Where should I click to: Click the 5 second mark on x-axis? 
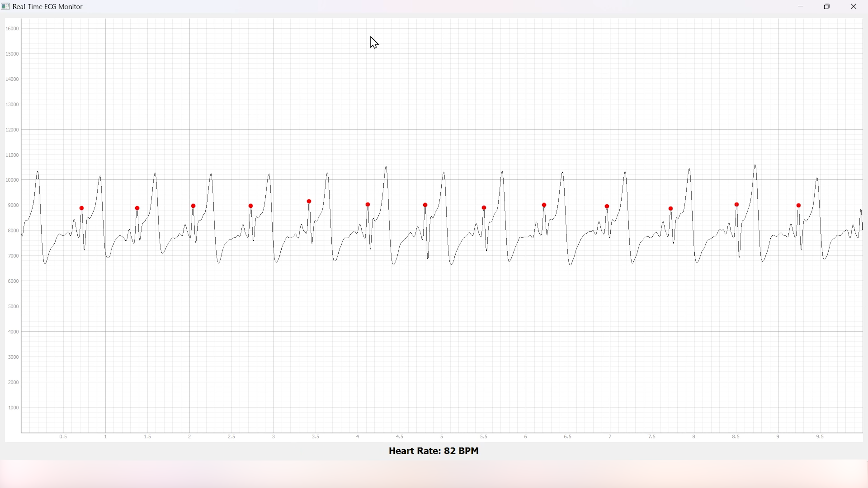(x=441, y=436)
